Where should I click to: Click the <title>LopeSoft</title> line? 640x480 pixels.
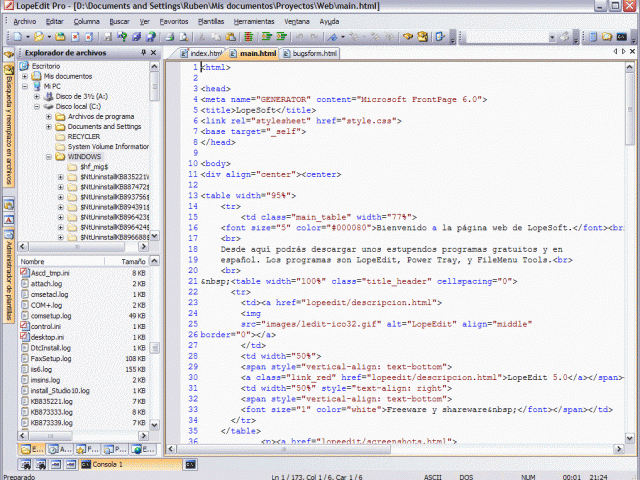click(258, 110)
